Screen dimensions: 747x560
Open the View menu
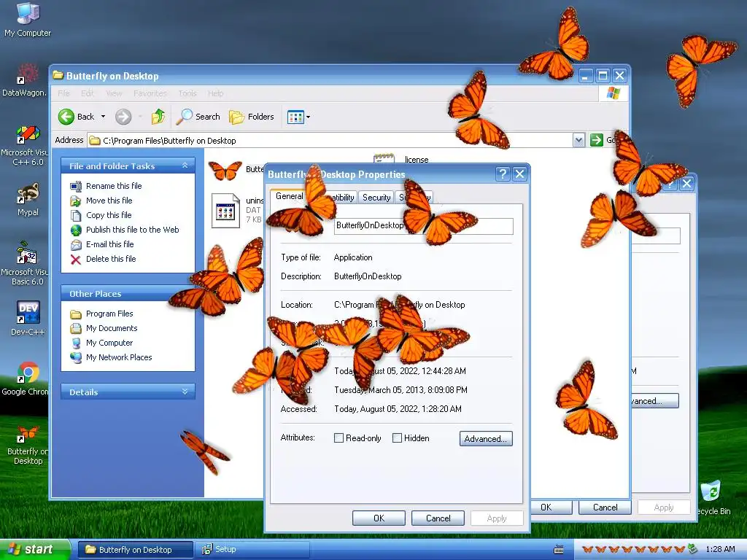[x=114, y=93]
